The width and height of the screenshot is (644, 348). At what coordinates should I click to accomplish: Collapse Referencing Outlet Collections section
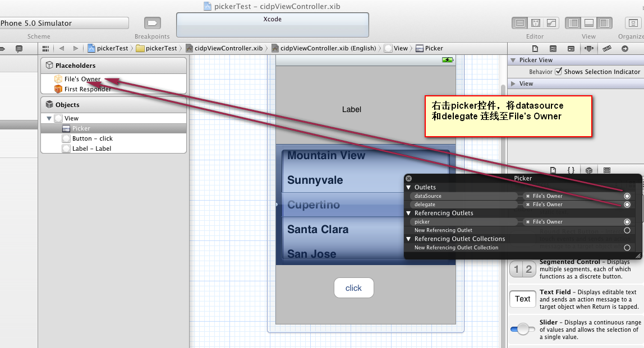pos(408,239)
